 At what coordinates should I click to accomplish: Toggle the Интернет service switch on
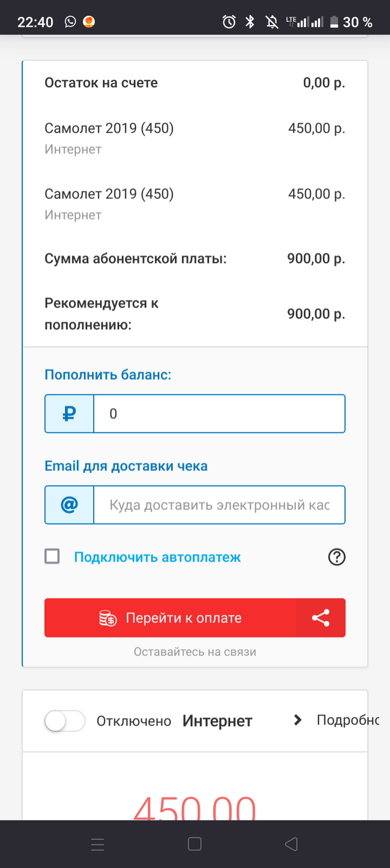65,721
